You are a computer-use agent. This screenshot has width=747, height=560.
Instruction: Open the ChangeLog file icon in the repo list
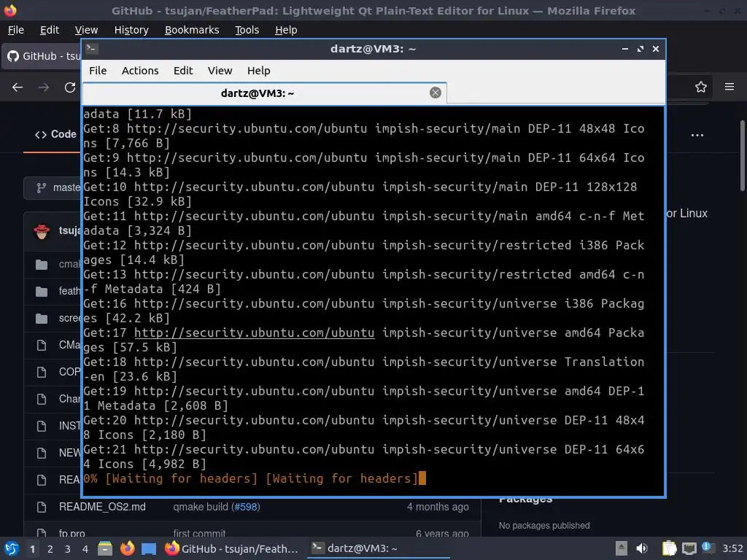point(42,399)
